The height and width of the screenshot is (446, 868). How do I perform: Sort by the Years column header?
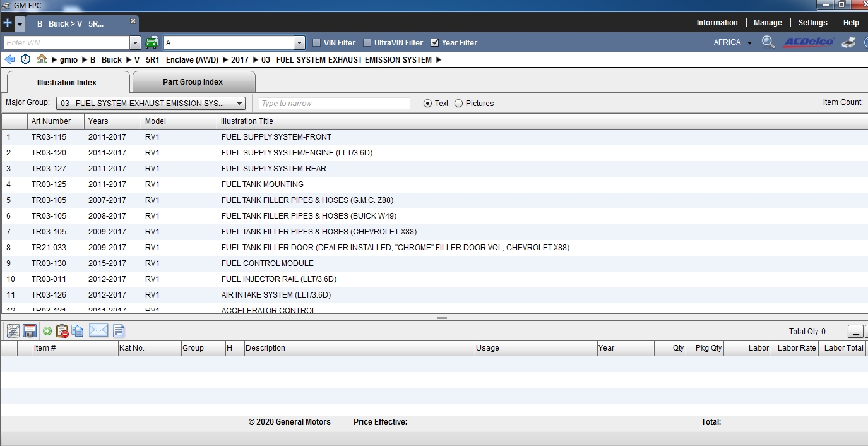coord(112,121)
